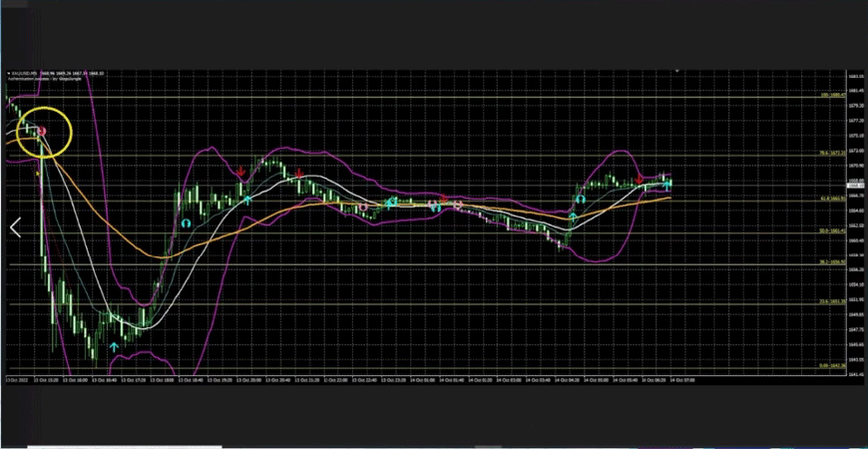
Task: Select the XAUUSD,M5 chart title text
Action: pyautogui.click(x=26, y=74)
